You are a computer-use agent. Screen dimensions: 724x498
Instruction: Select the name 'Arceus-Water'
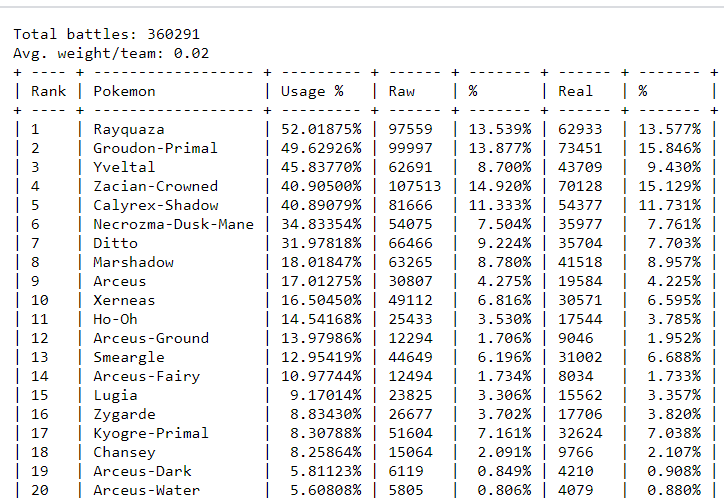(x=147, y=490)
